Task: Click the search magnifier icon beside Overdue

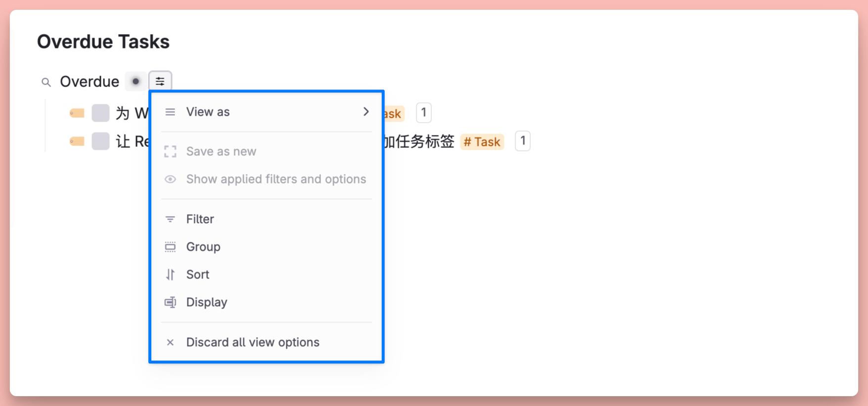Action: [x=46, y=82]
